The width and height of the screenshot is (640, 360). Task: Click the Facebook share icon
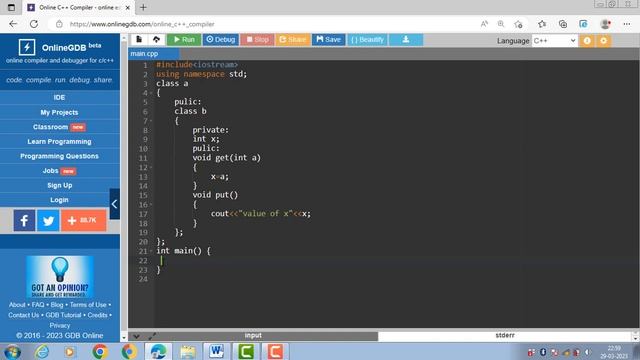pyautogui.click(x=24, y=220)
